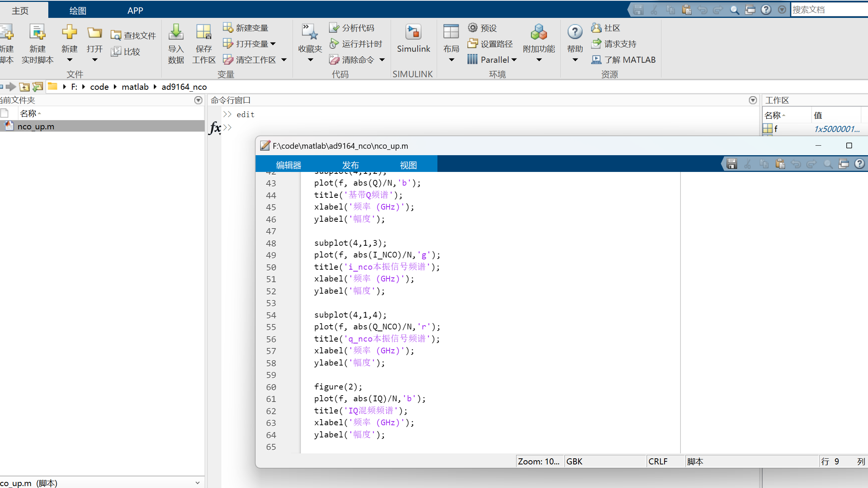Click Run and Time (运行并计时) button
The width and height of the screenshot is (868, 488).
pos(356,44)
